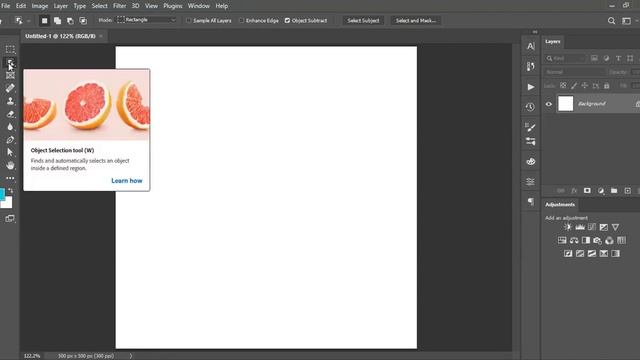Hide the Background layer eye icon
The height and width of the screenshot is (360, 640).
coord(549,104)
